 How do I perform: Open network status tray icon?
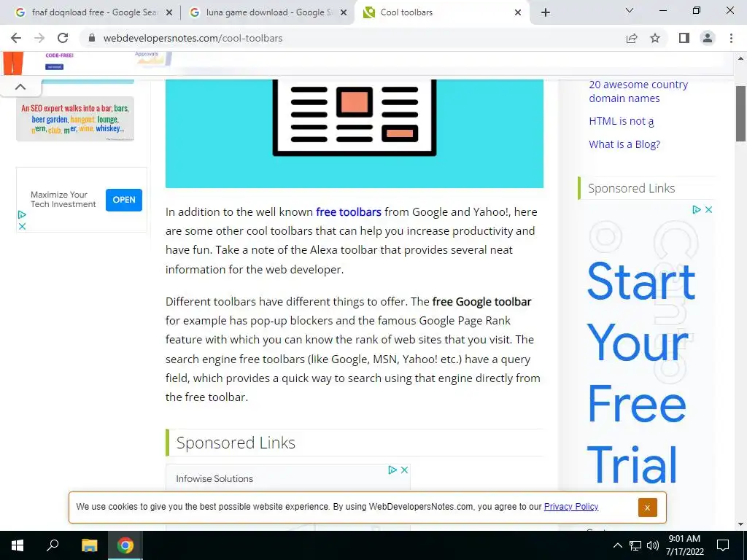(635, 545)
